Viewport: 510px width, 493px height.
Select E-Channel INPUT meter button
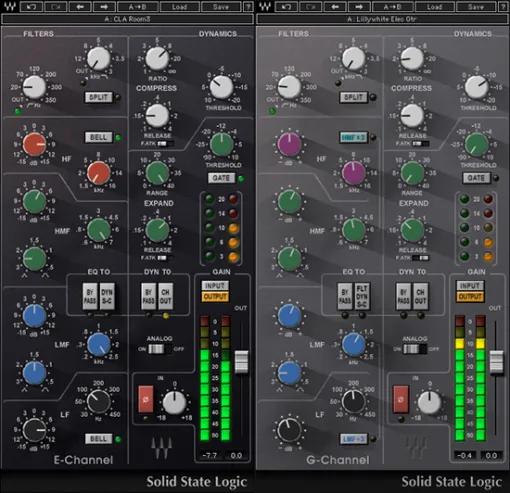(215, 286)
